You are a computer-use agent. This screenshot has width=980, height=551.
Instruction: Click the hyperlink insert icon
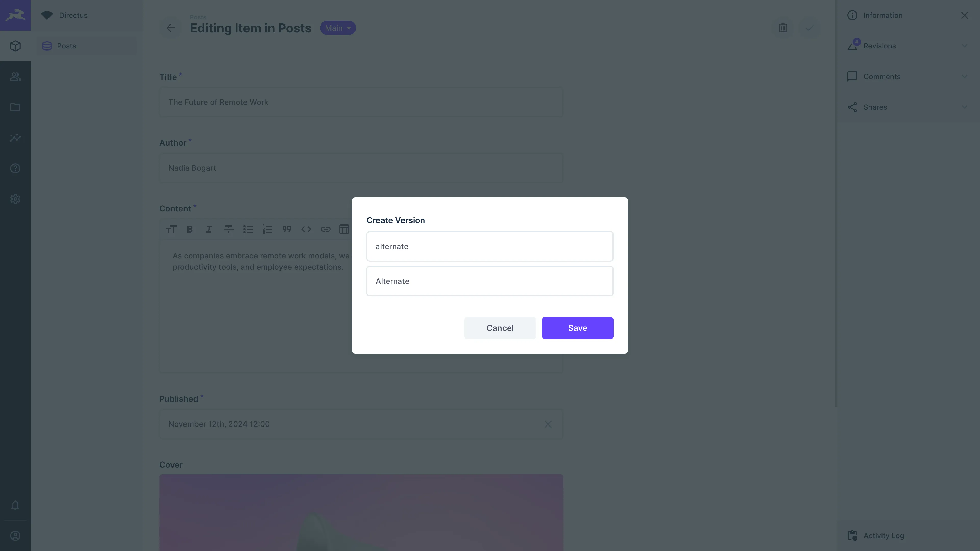pyautogui.click(x=326, y=229)
